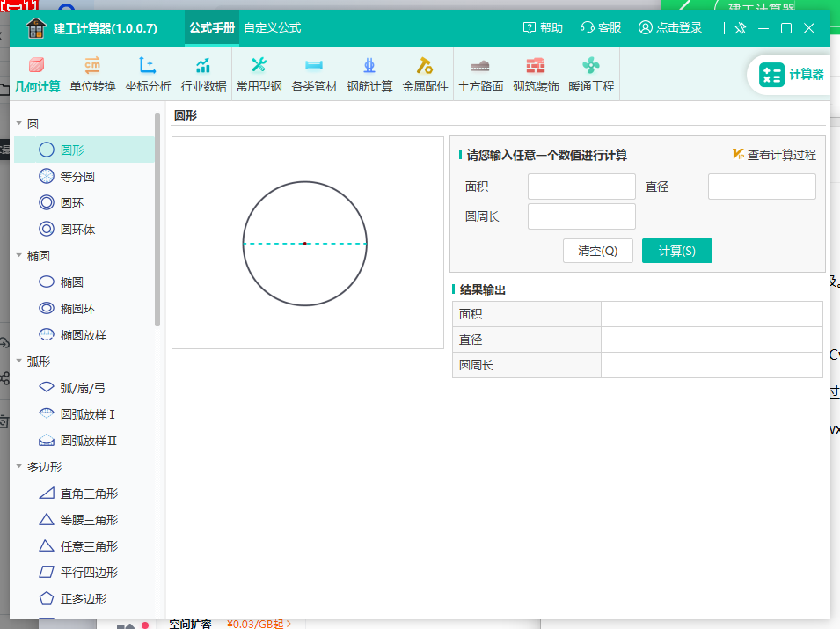Open the 砌筑装饰 masonry decoration category
This screenshot has height=629, width=840.
coord(536,74)
